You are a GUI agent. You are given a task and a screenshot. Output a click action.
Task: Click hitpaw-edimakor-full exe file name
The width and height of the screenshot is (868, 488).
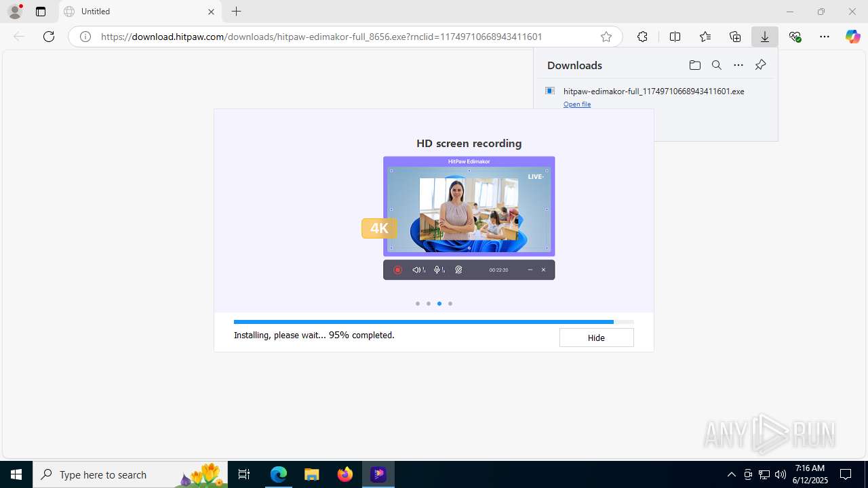(654, 91)
